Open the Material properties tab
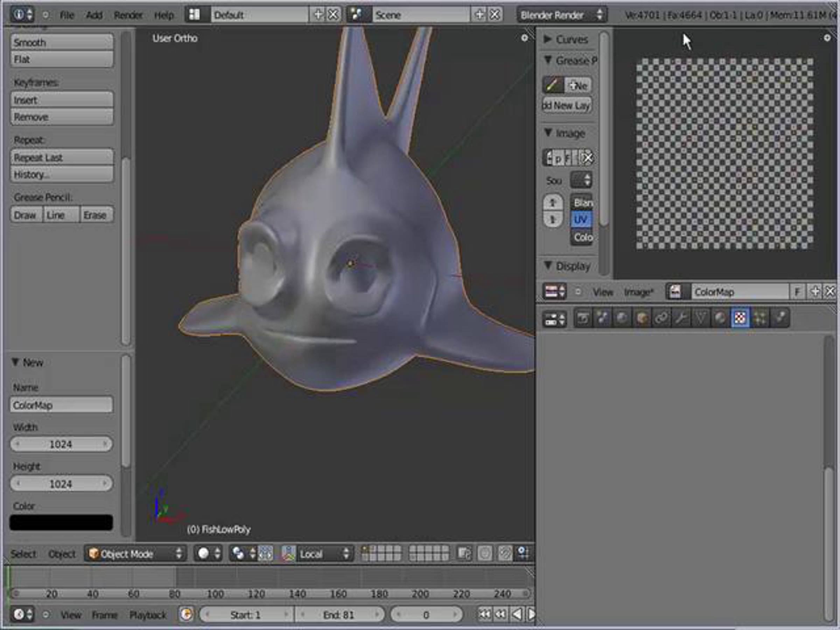Screen dimensions: 840x630 (720, 318)
